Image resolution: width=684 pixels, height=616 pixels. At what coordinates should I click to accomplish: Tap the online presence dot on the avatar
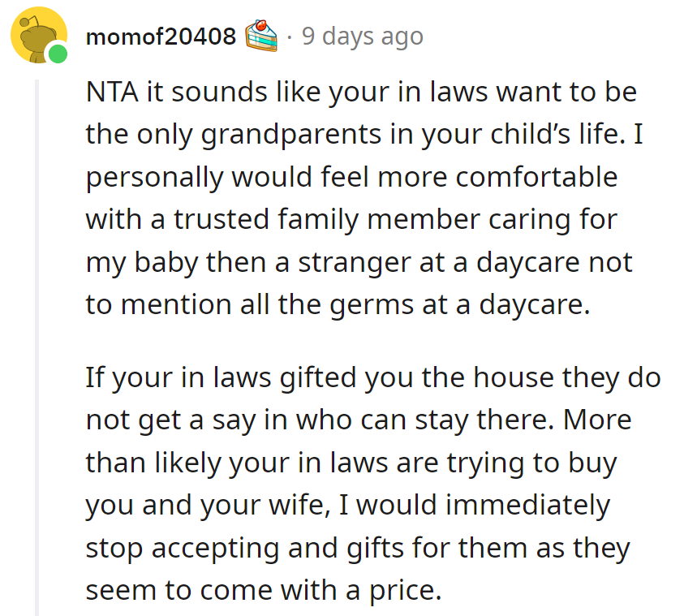pos(57,53)
